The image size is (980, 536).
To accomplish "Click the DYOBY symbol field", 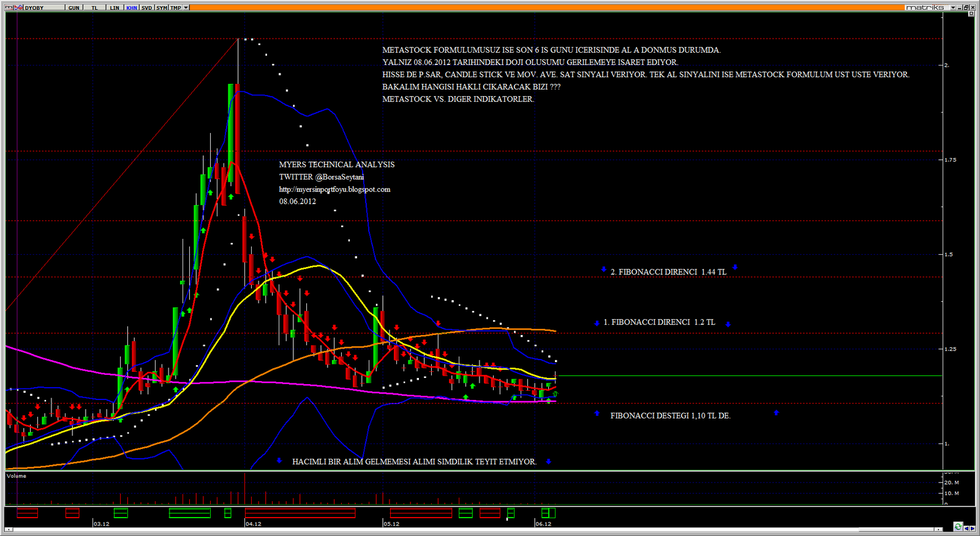I will tap(44, 7).
